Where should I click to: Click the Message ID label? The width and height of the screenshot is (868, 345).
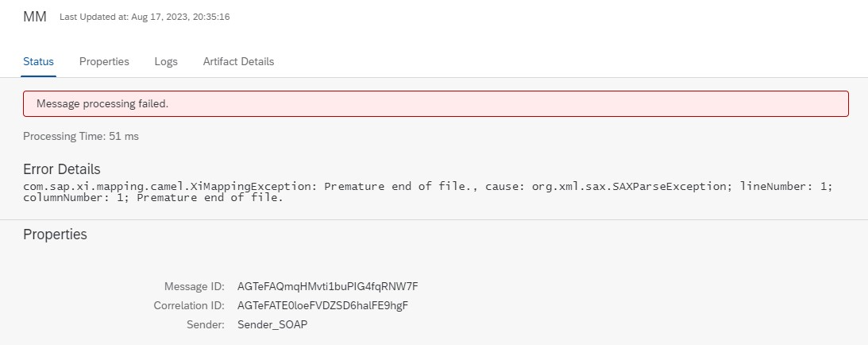[195, 286]
